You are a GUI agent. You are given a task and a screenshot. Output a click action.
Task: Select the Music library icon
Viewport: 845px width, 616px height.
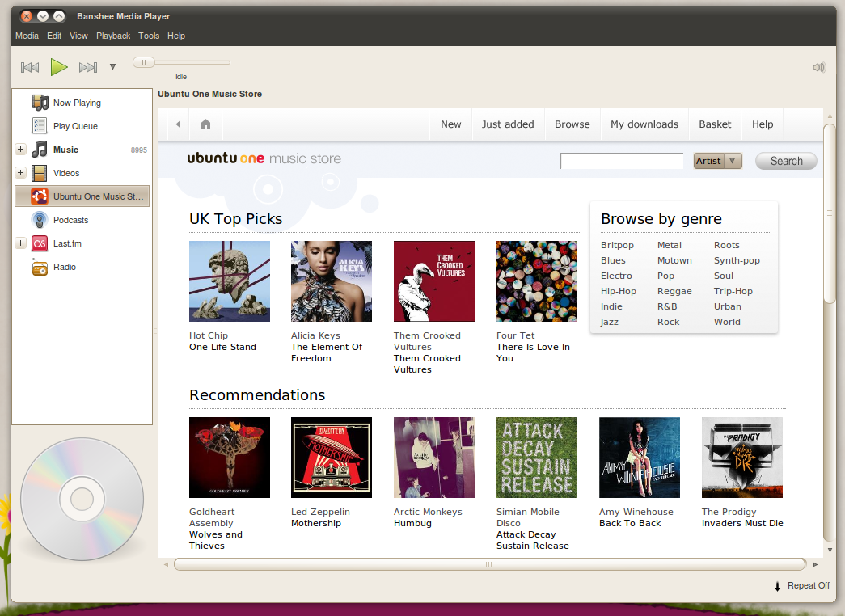pos(40,150)
